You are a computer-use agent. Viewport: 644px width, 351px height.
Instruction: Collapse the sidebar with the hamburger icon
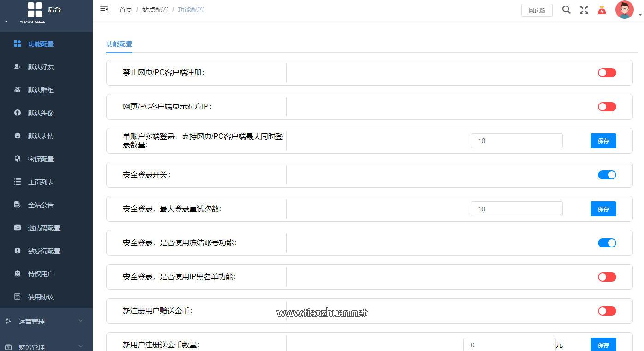[104, 9]
